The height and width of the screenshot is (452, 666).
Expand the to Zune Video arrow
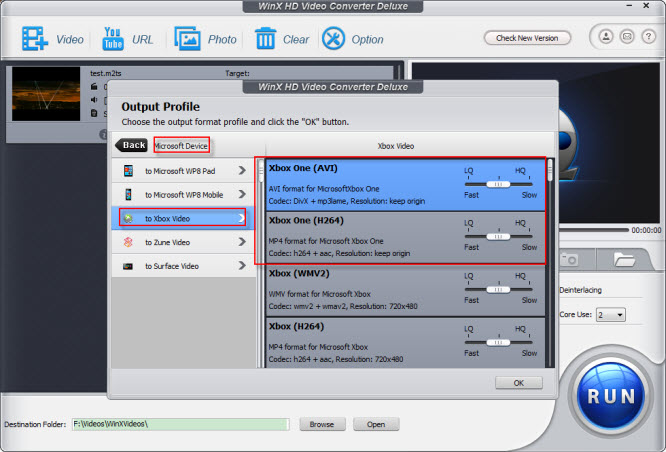tap(242, 242)
